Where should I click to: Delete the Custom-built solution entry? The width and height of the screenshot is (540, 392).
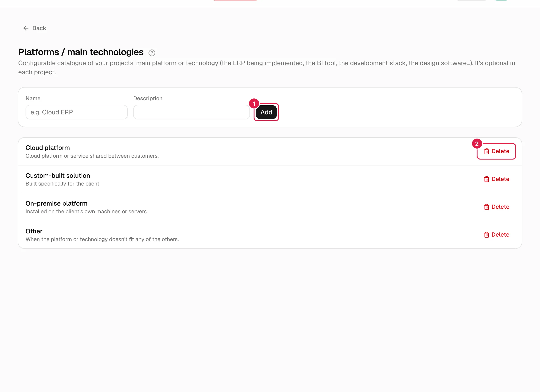point(496,179)
